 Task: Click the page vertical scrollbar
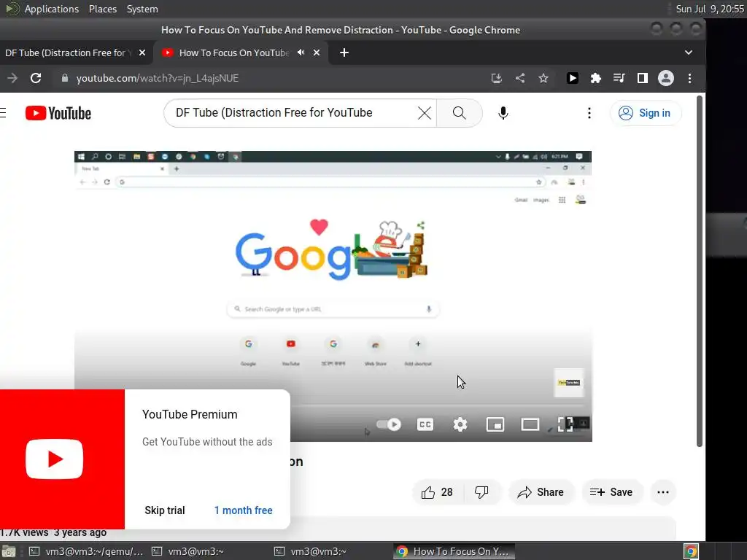[700, 271]
